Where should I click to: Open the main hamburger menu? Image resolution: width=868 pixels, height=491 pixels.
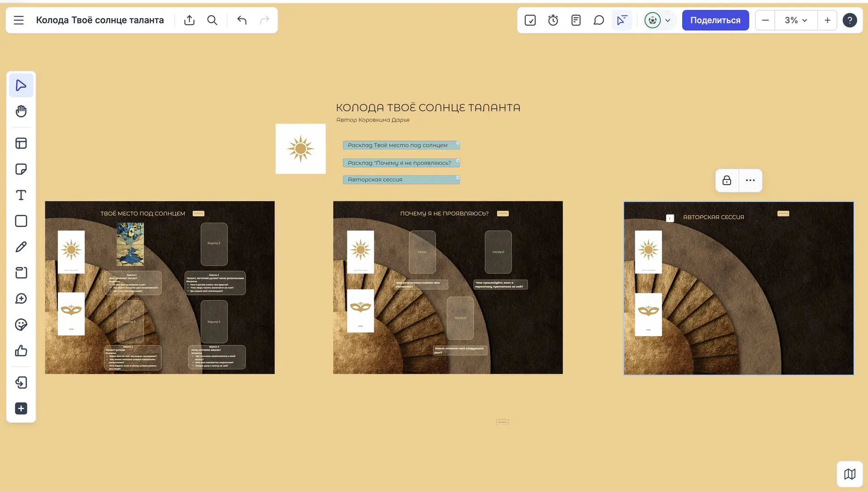pyautogui.click(x=19, y=20)
